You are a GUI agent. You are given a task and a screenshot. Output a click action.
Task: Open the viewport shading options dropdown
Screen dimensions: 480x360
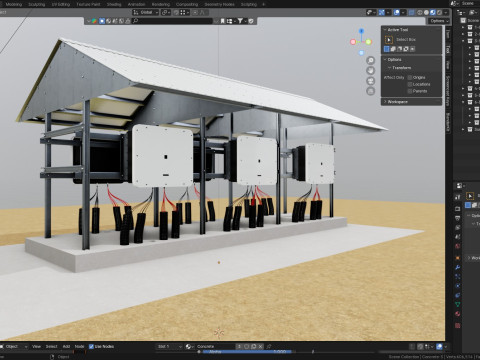[x=446, y=12]
